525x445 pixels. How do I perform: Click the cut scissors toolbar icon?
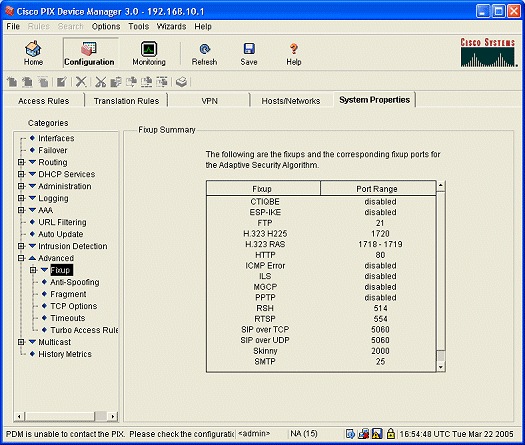pos(100,81)
